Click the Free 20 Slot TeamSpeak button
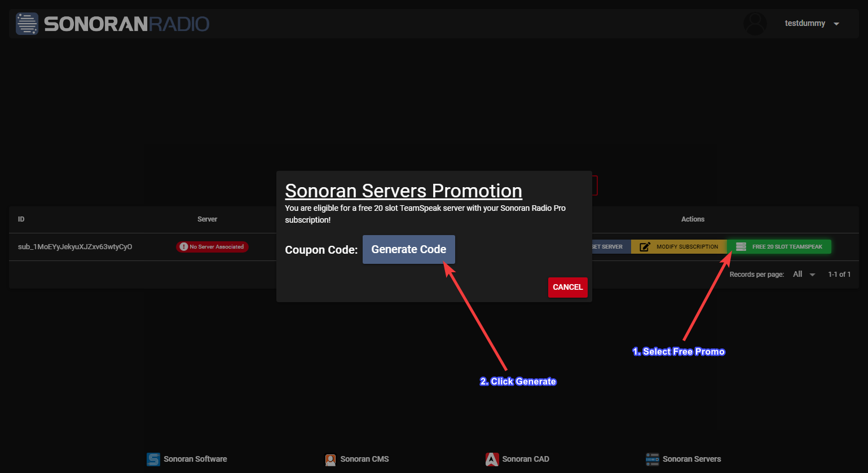 [779, 246]
